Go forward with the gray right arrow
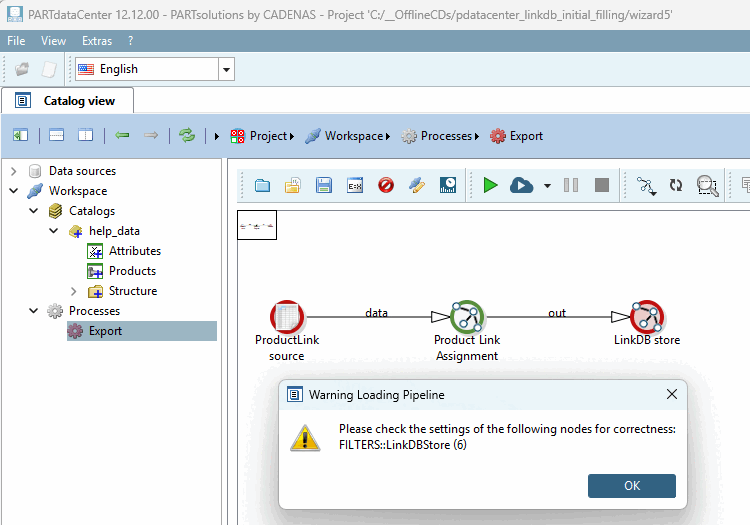The image size is (750, 525). pos(151,136)
